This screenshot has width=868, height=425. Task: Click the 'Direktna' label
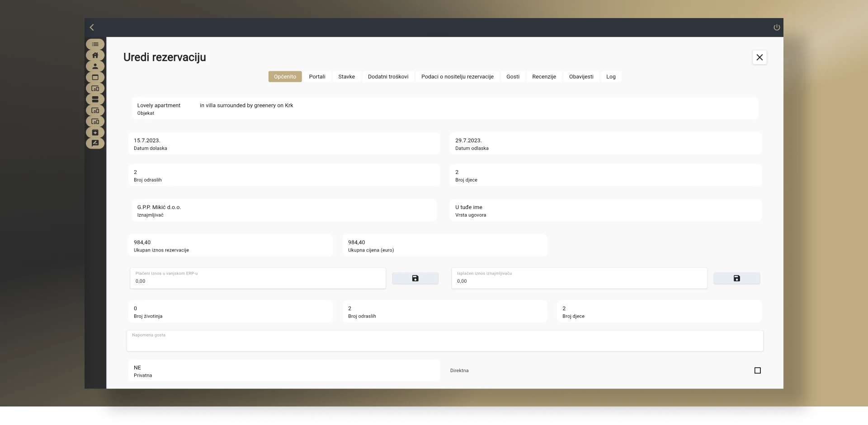[459, 370]
